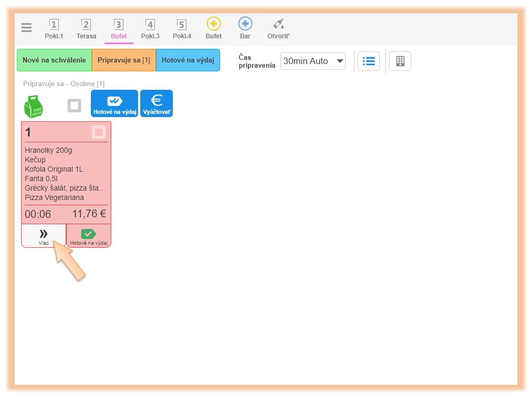This screenshot has width=532, height=399.
Task: Switch to list view icon
Action: click(x=369, y=61)
